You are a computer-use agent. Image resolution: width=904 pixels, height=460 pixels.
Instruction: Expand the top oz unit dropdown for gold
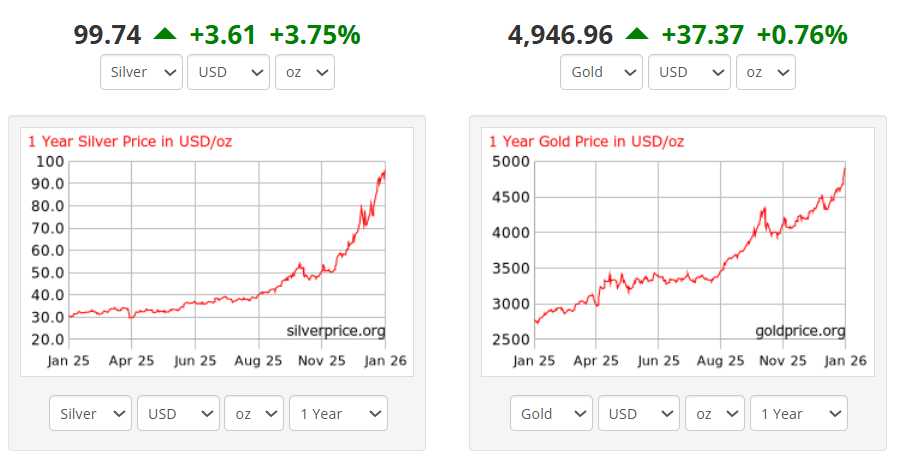click(x=765, y=72)
